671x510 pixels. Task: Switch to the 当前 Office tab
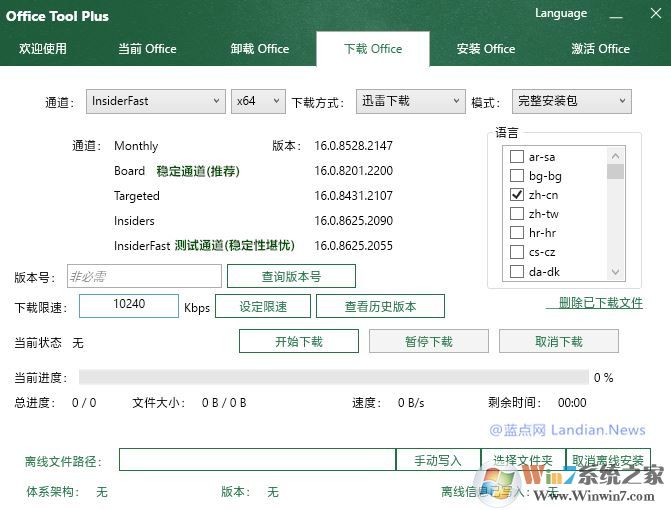[147, 49]
